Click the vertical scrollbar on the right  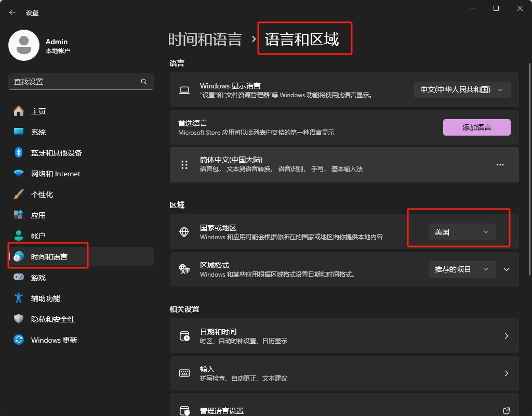click(529, 169)
